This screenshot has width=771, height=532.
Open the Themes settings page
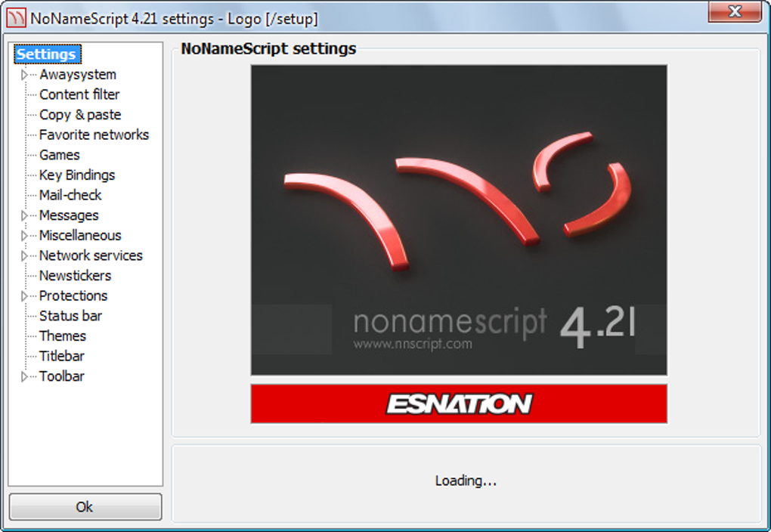63,336
